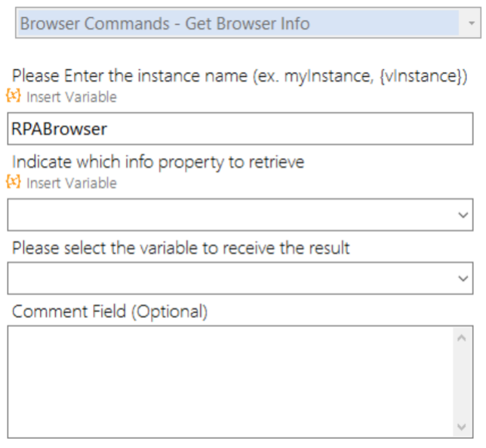Click the Please select the variable label
Image resolution: width=486 pixels, height=448 pixels.
[180, 248]
